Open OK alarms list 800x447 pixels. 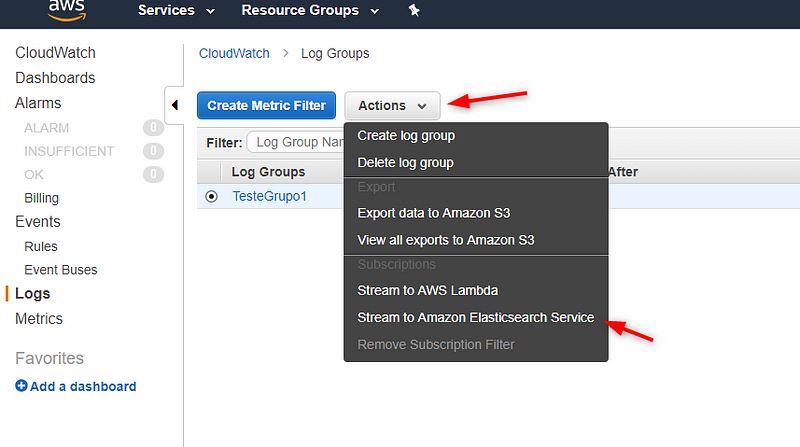pos(34,175)
